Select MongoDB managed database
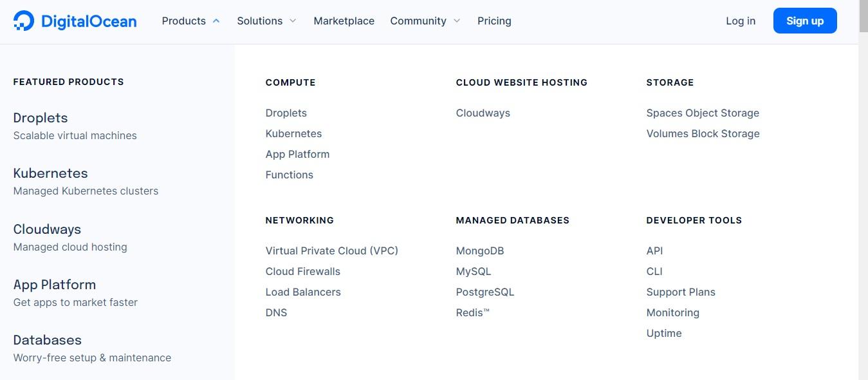This screenshot has height=380, width=868. tap(480, 251)
